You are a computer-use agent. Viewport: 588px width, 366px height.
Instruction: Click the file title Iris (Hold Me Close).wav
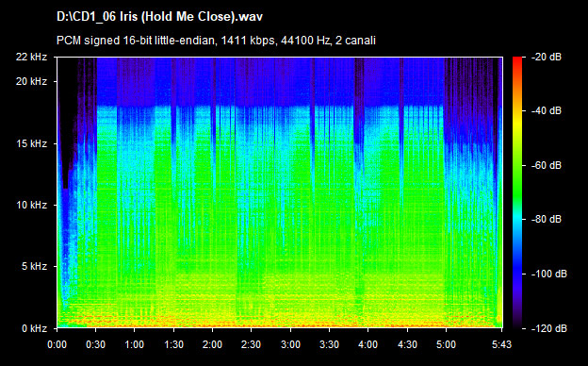tap(159, 17)
